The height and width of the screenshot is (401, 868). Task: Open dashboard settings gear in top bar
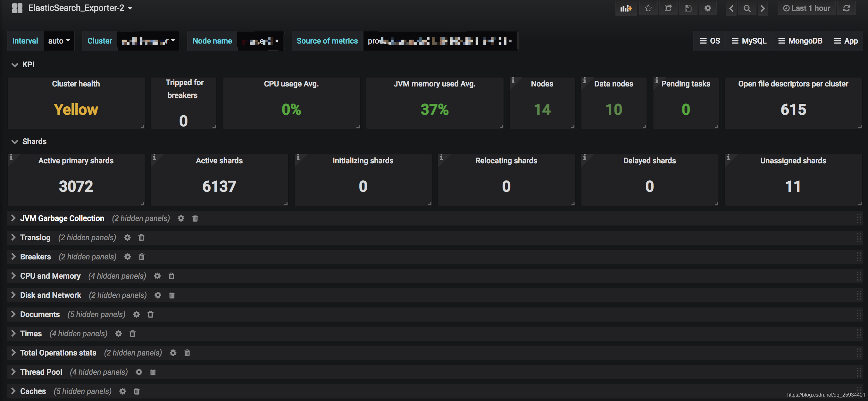pyautogui.click(x=708, y=8)
